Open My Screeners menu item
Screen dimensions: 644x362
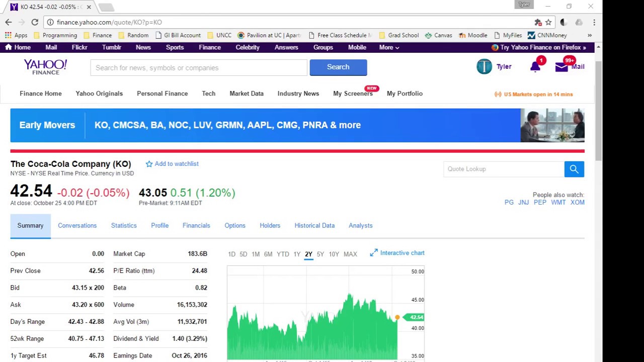click(x=353, y=94)
